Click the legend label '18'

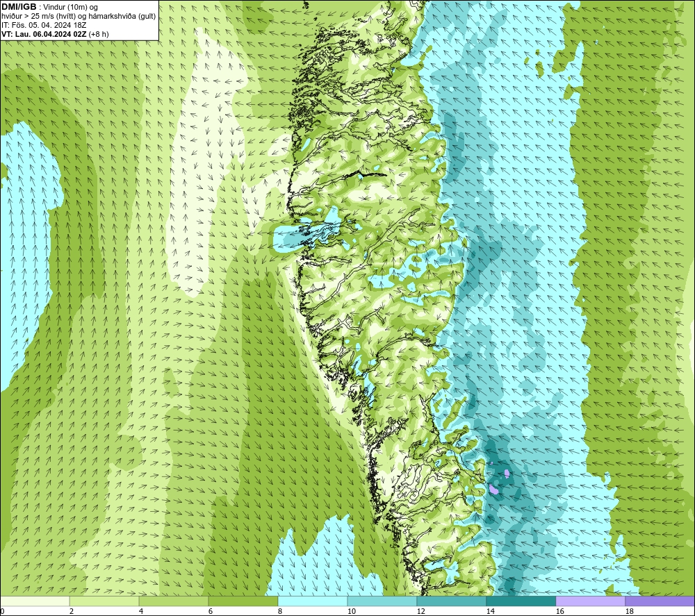coord(630,612)
